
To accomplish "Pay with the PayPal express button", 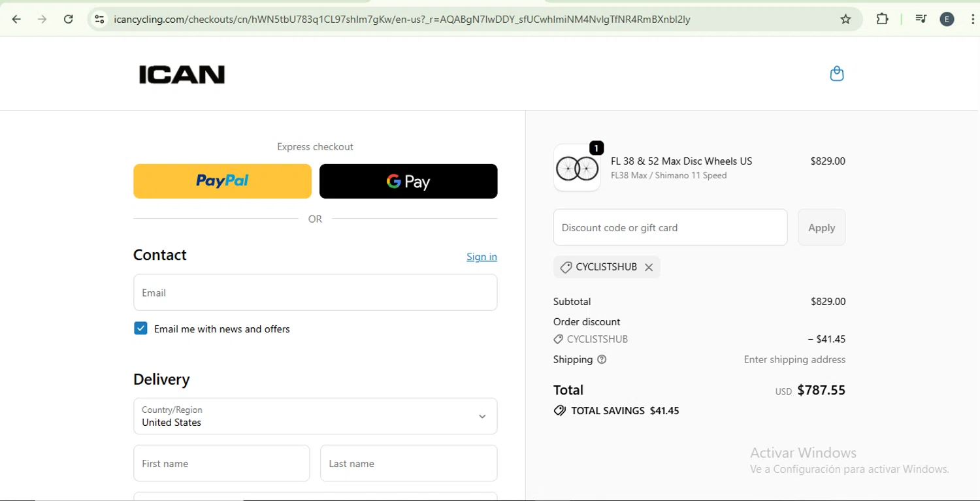I will (x=222, y=181).
